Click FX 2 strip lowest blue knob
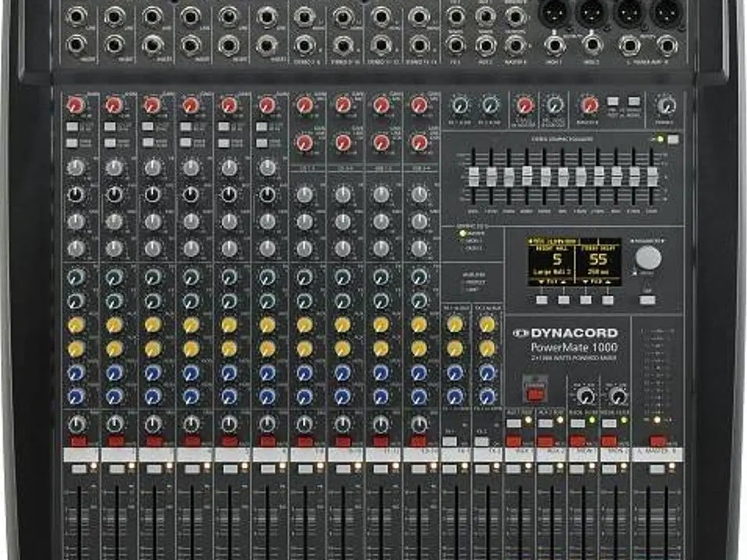747x560 pixels. 487,397
